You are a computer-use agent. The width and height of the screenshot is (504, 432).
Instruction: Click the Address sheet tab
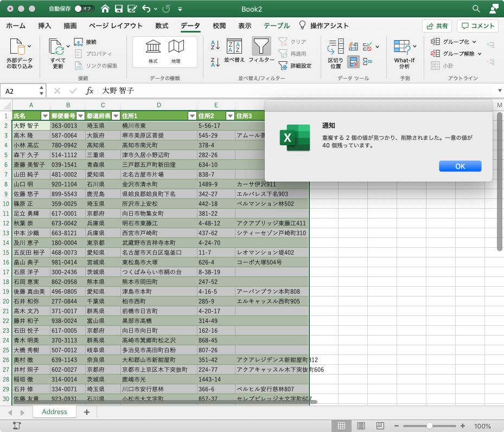[54, 412]
